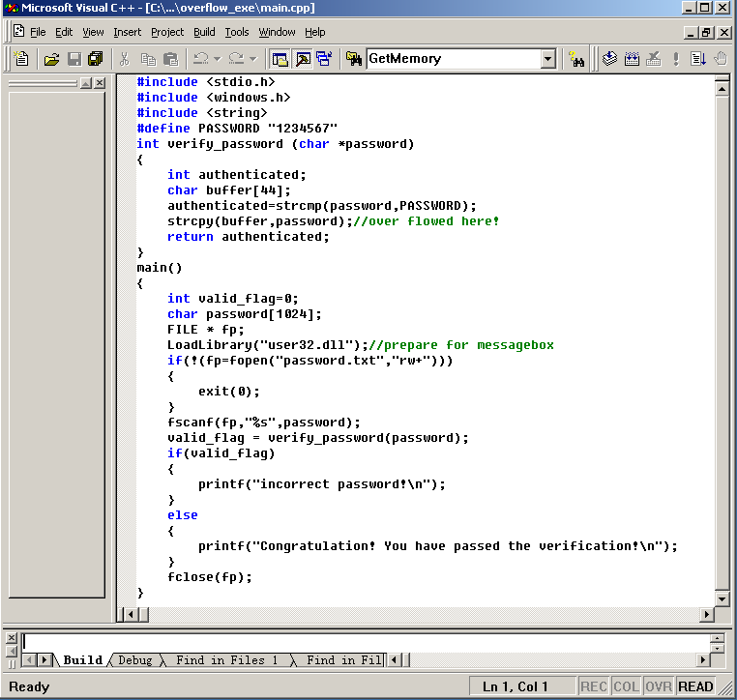
Task: Click the New Text File icon
Action: [x=20, y=59]
